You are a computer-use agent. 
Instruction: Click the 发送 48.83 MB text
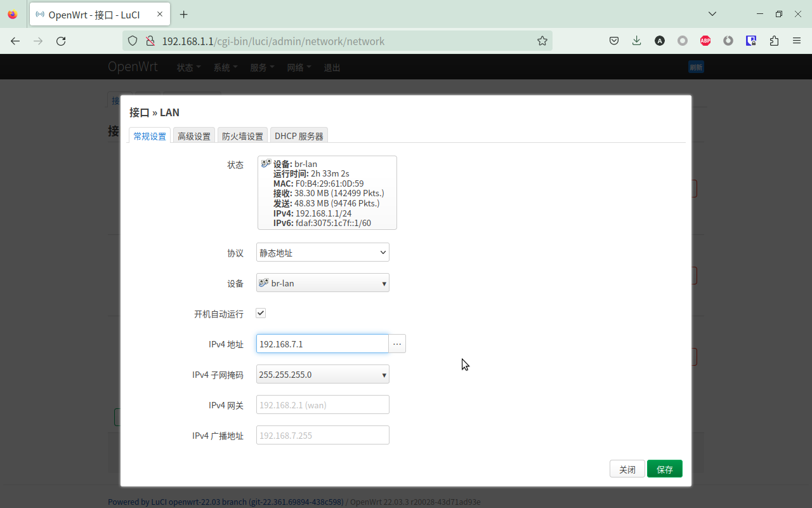click(327, 203)
